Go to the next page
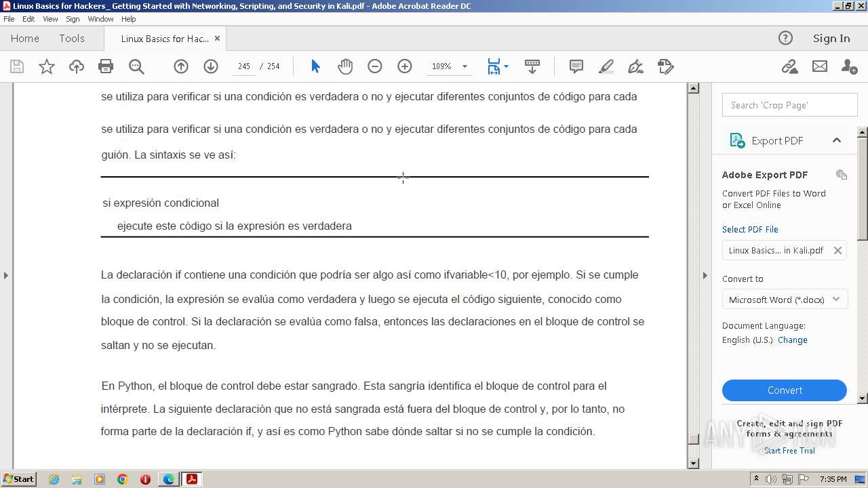 click(211, 66)
